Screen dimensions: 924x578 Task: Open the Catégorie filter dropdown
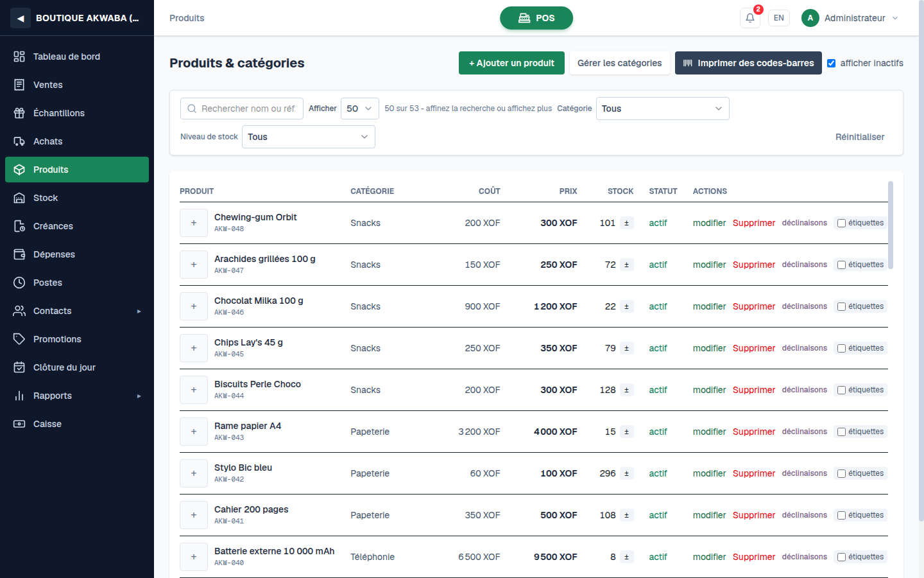pos(663,109)
